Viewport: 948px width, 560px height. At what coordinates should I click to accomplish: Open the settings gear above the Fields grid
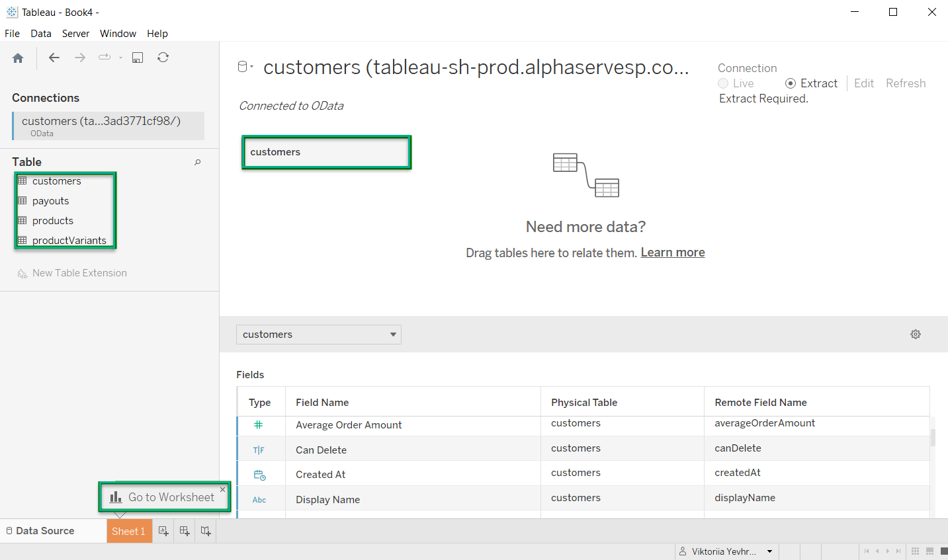click(x=916, y=335)
